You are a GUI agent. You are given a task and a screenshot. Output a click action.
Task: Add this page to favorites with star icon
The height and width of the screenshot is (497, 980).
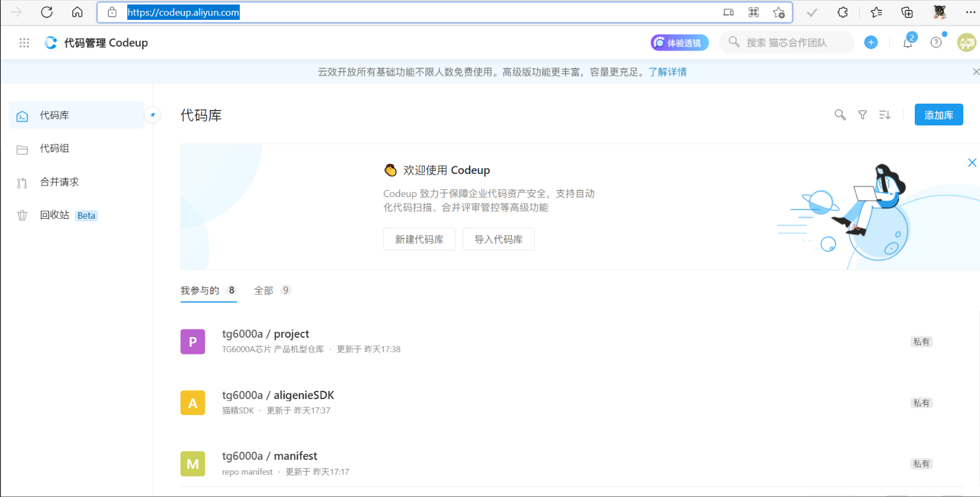(778, 12)
